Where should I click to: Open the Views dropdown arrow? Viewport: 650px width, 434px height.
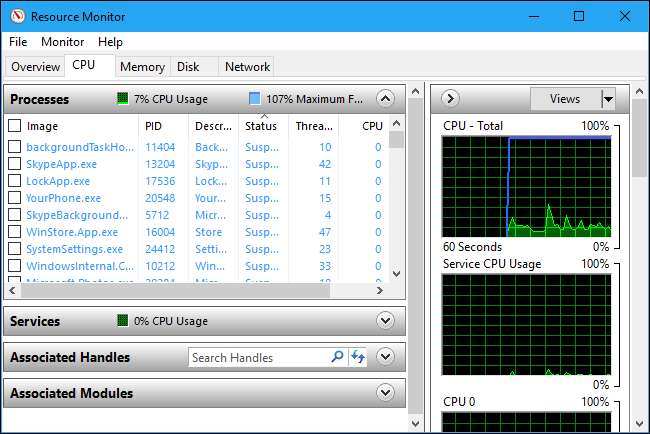607,98
